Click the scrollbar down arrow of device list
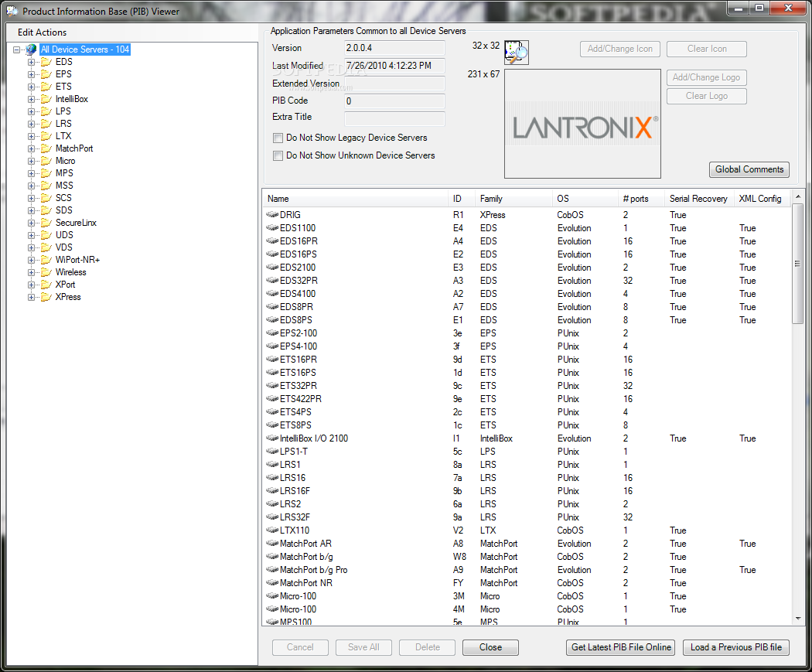Screen dimensions: 812x672 797,618
